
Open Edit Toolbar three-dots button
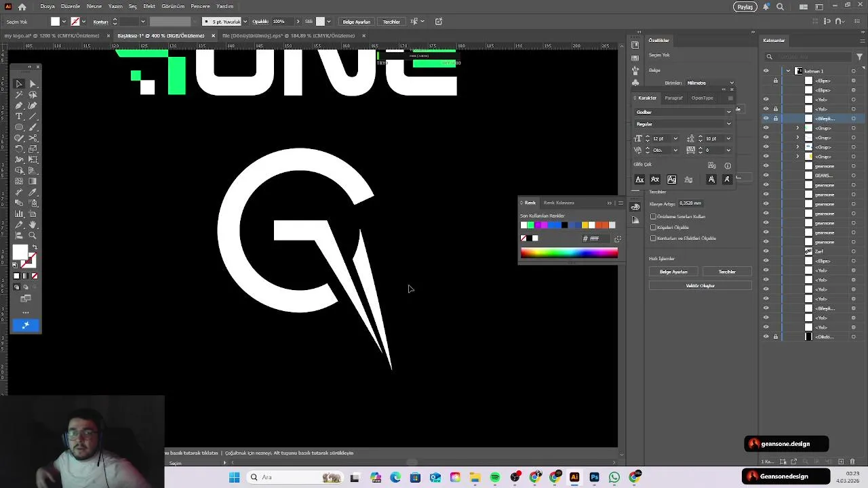(x=26, y=312)
